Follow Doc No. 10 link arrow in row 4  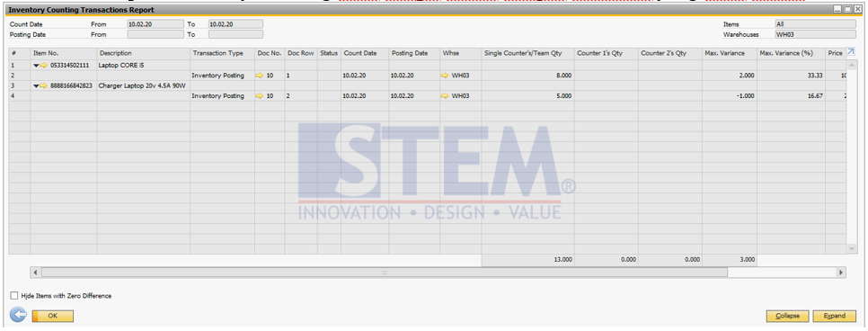[x=260, y=96]
